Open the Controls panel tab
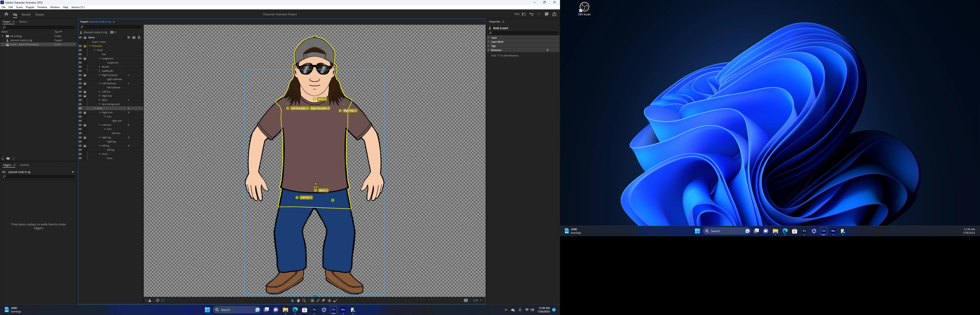 [24, 165]
